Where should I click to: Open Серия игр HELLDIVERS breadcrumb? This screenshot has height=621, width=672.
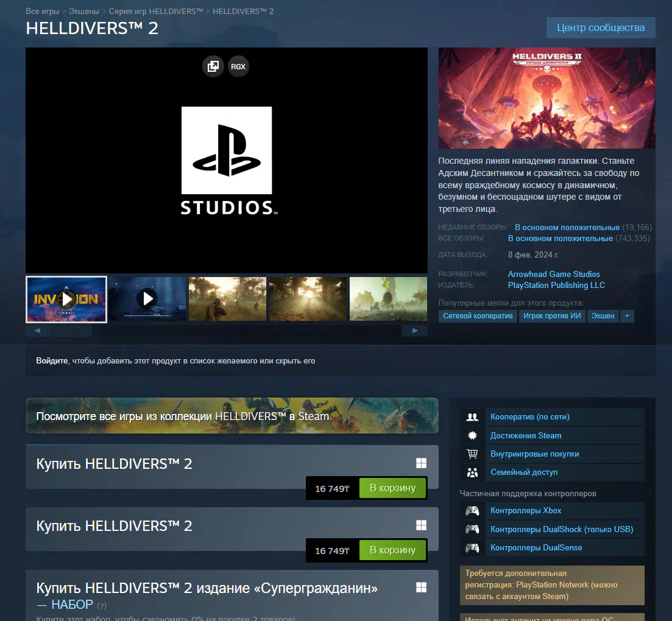(156, 11)
